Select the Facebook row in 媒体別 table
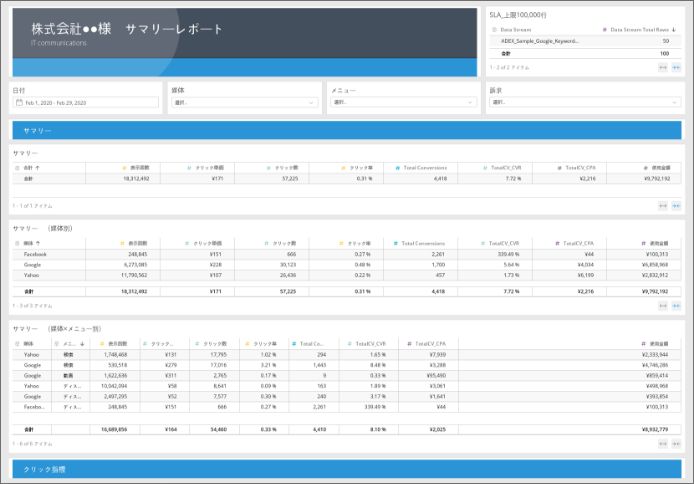Image resolution: width=694 pixels, height=484 pixels. [347, 254]
